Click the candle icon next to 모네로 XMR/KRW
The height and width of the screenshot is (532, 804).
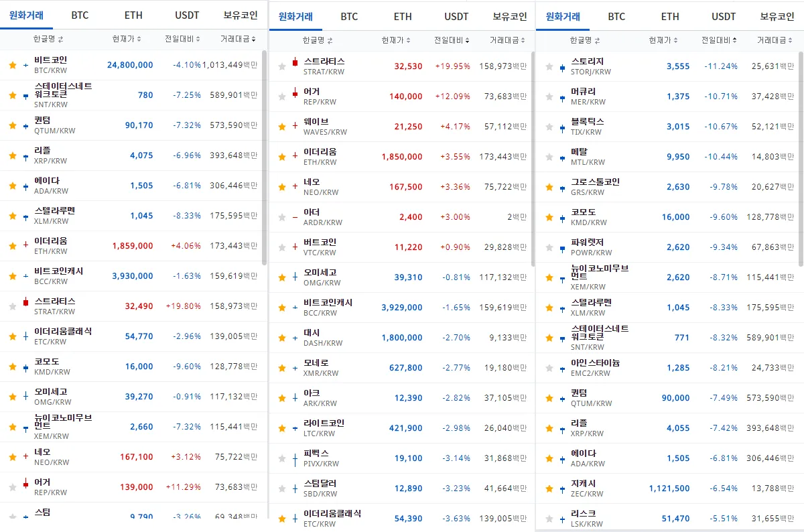[x=295, y=368]
